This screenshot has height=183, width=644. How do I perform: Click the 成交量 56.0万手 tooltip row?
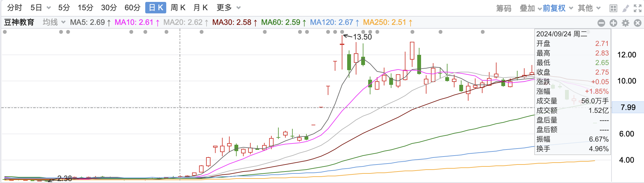click(573, 101)
